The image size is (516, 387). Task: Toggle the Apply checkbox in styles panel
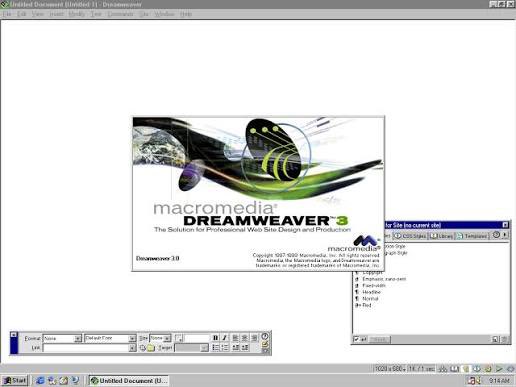tap(356, 339)
